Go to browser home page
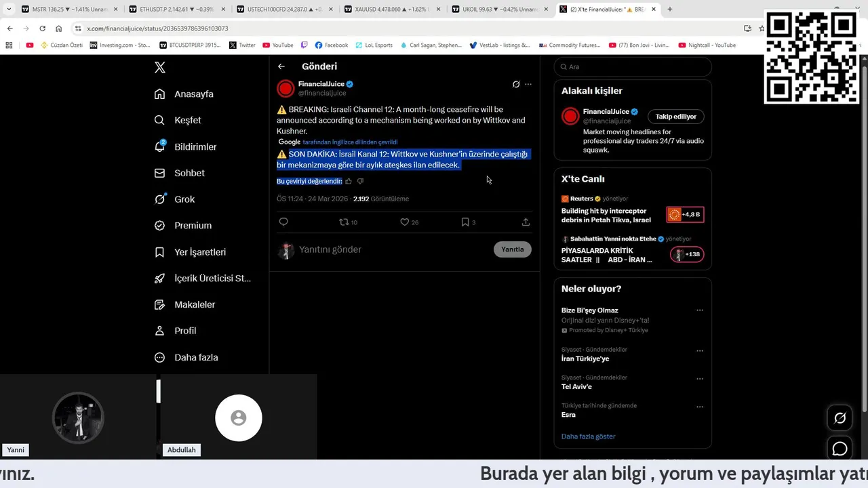This screenshot has height=488, width=868. tap(58, 28)
